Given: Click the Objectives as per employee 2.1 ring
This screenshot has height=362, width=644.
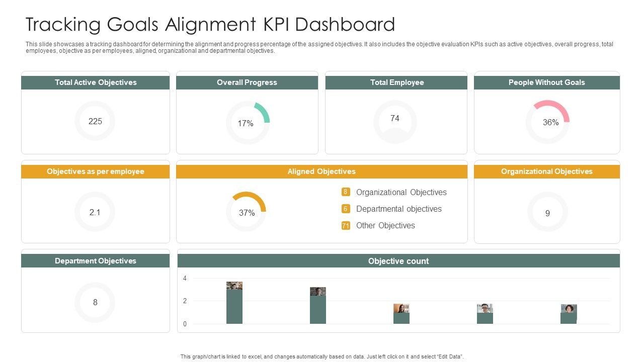Looking at the screenshot, I should (95, 212).
